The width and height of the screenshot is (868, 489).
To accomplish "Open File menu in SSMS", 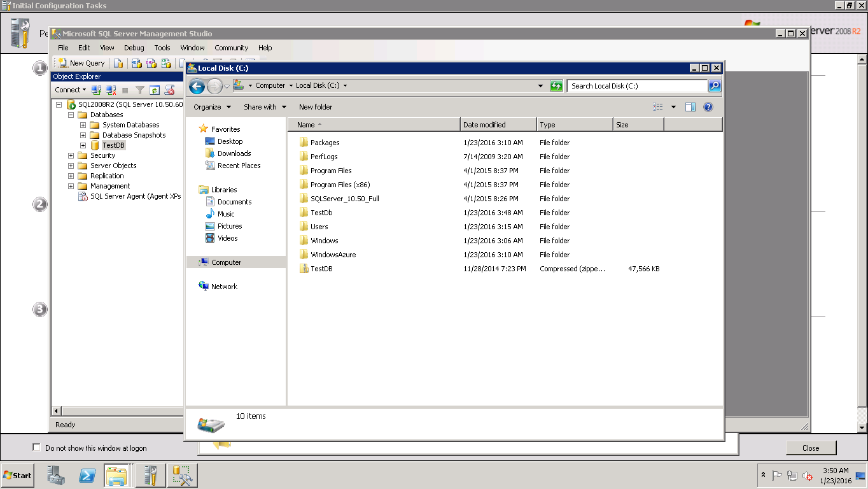I will pyautogui.click(x=63, y=48).
